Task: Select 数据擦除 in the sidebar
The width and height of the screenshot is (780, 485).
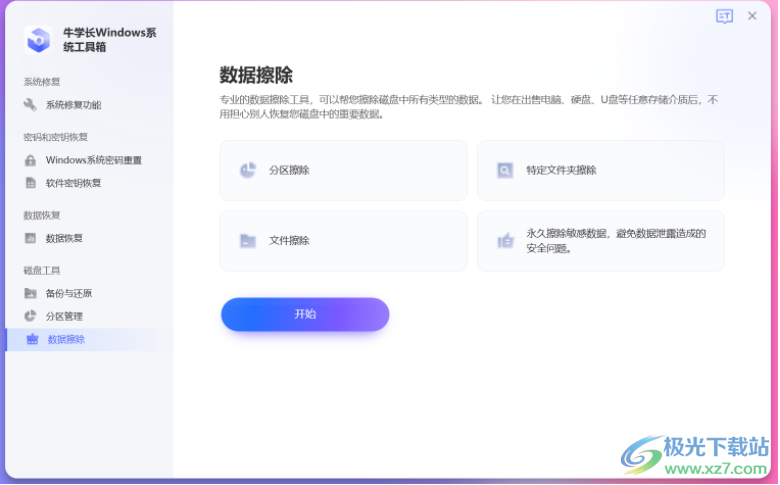Action: coord(90,339)
